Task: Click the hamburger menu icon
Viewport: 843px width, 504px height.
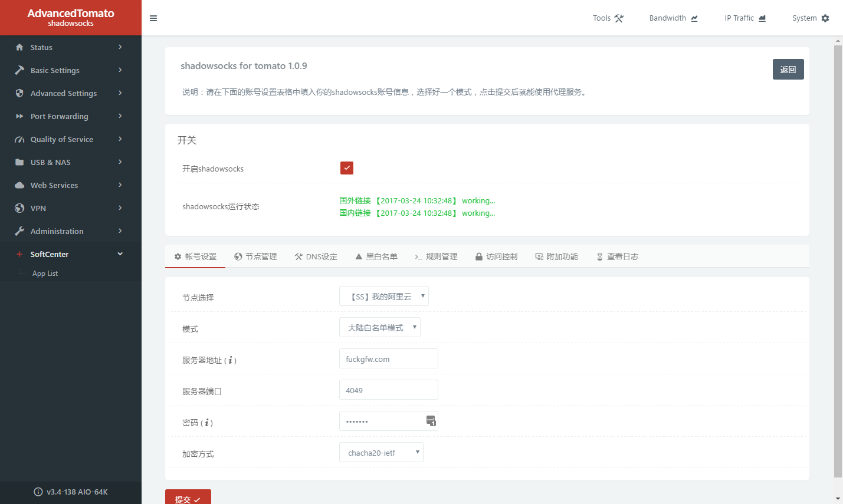Action: tap(153, 18)
